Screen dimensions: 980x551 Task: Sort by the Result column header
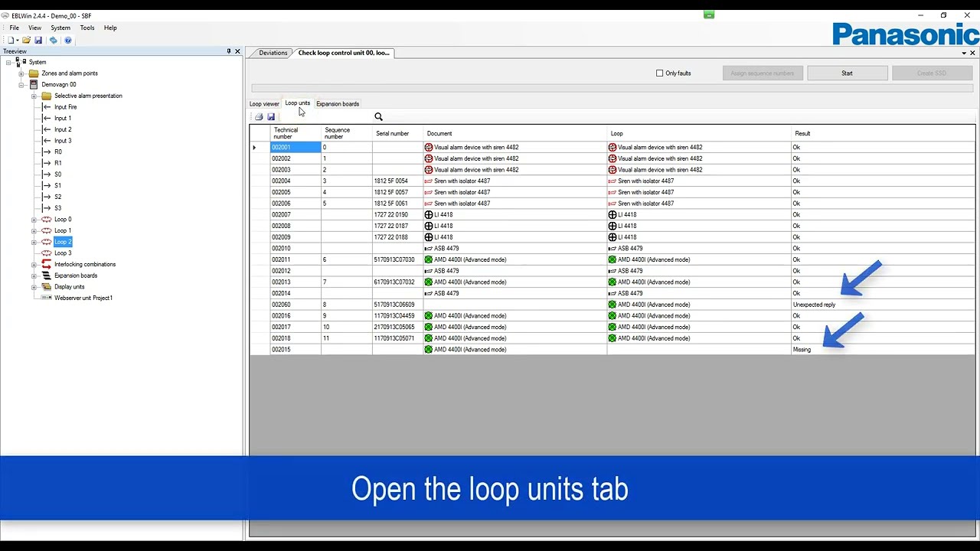(883, 134)
